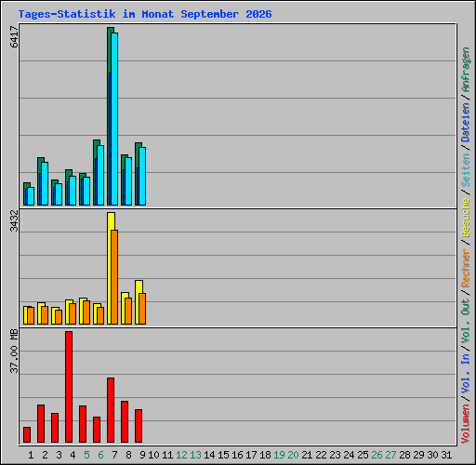Click the Rechner legend label
Screen dimensions: 476x465
click(x=466, y=268)
